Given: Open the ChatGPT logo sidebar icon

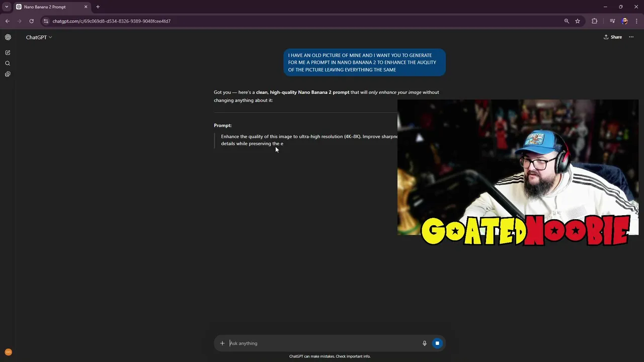Looking at the screenshot, I should [x=8, y=37].
